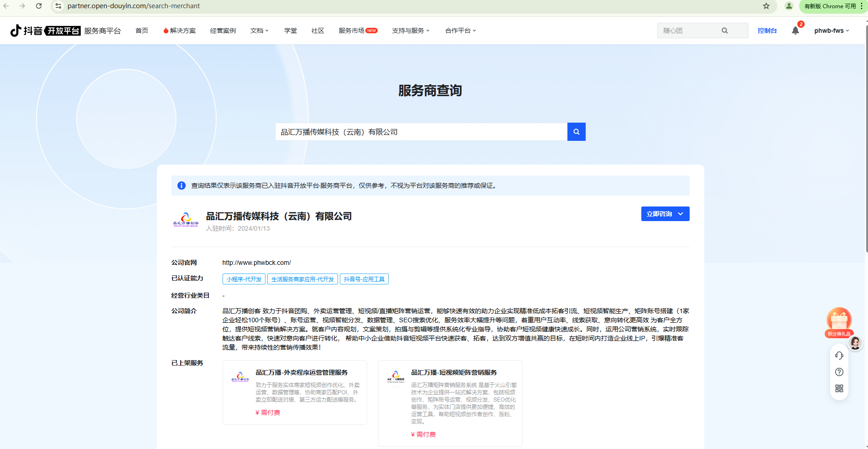Screen dimensions: 868x449
Task: Open the QR code icon in floating panel
Action: (x=839, y=388)
